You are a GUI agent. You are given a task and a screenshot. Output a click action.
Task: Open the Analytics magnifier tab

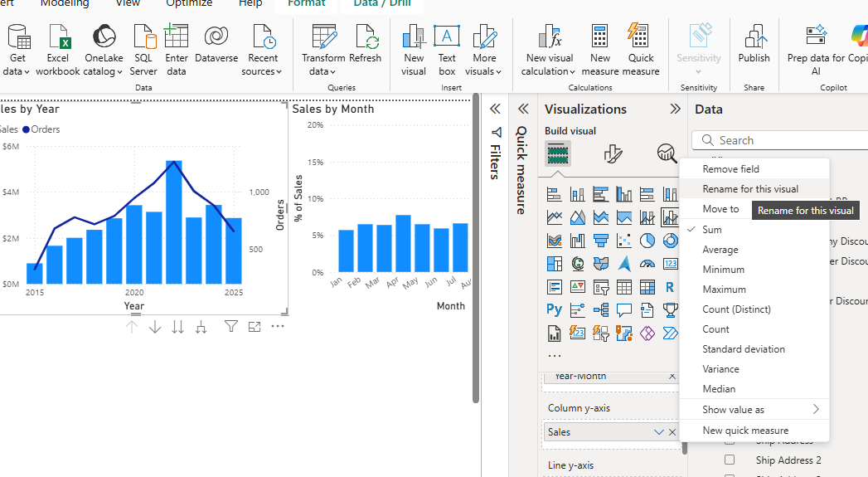coord(667,153)
